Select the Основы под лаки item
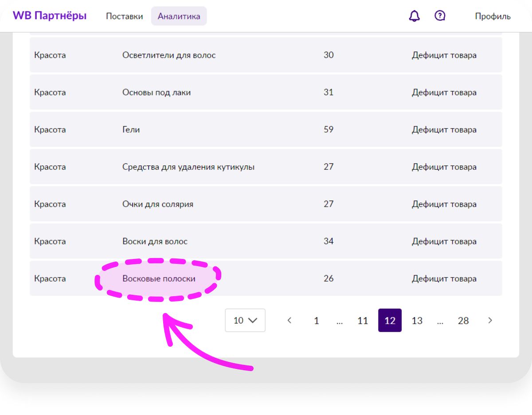This screenshot has height=415, width=532. [x=156, y=92]
